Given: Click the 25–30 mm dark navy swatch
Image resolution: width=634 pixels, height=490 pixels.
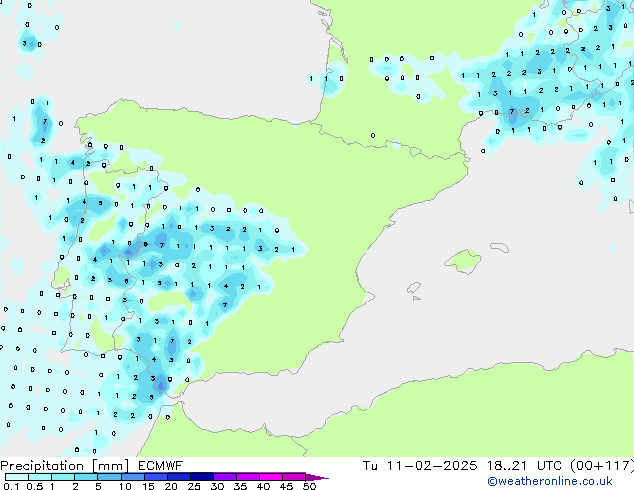Looking at the screenshot, I should point(201,477).
